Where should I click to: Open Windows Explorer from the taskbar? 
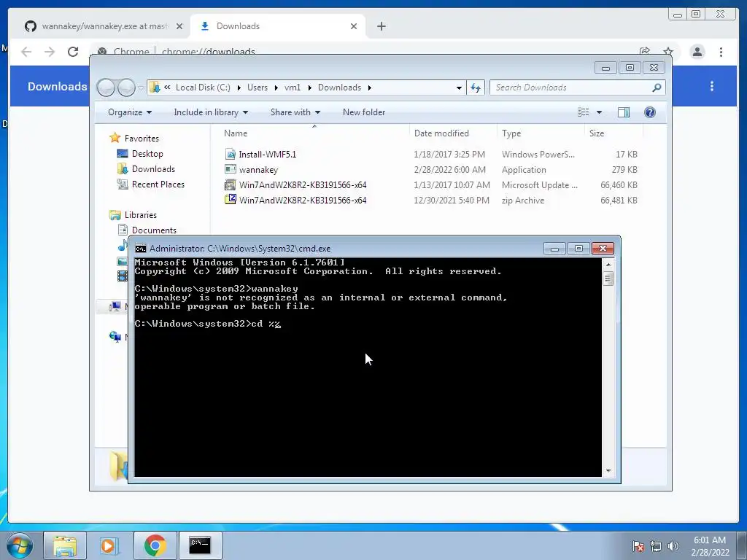[65, 545]
